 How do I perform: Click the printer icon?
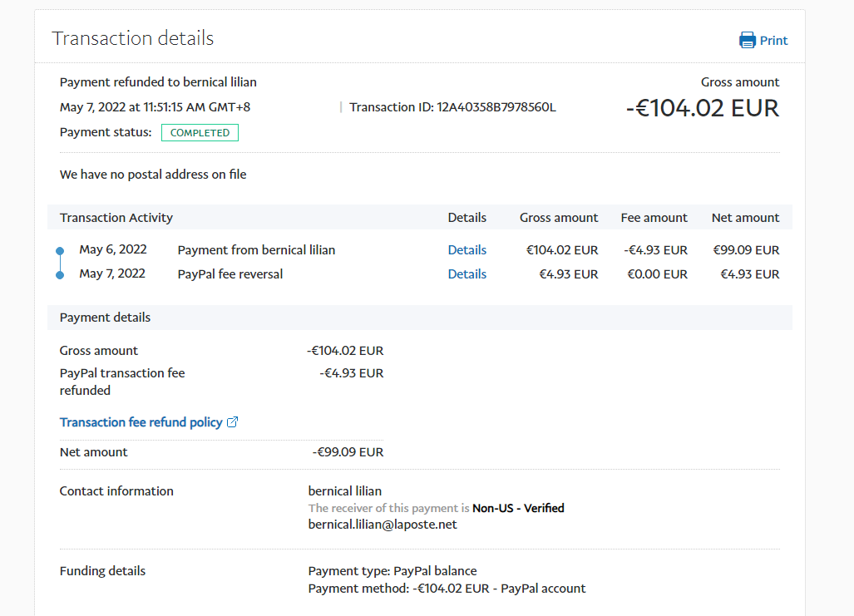point(747,40)
